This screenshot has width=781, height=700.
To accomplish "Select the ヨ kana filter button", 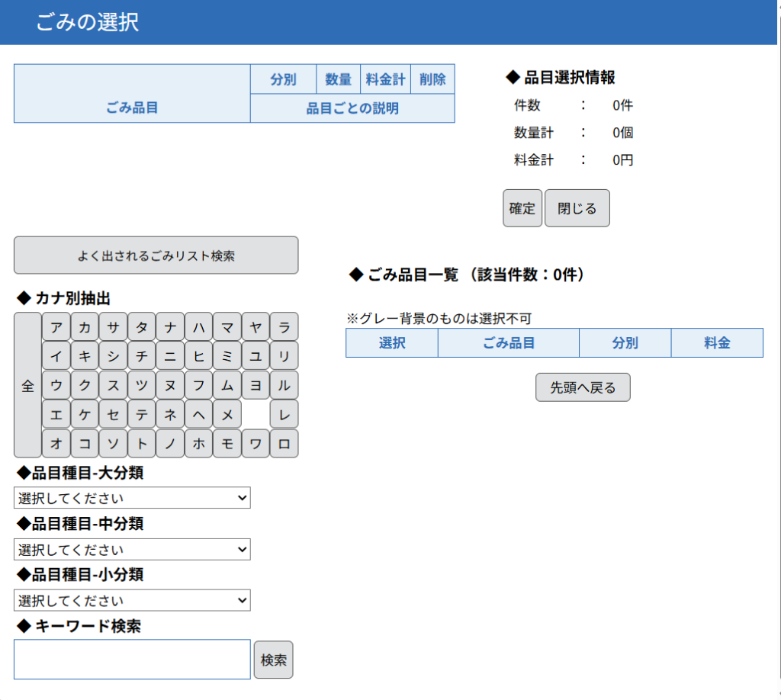I will pos(255,385).
